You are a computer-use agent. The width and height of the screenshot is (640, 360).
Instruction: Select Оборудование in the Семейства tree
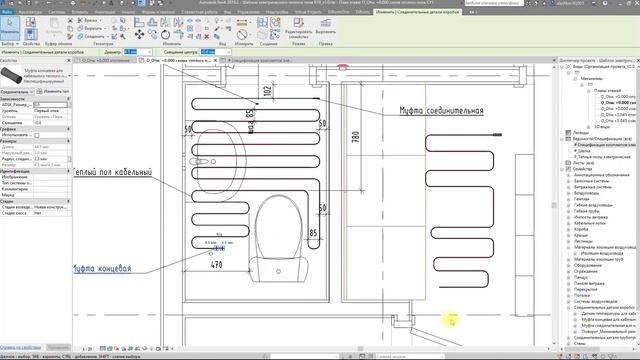588,265
